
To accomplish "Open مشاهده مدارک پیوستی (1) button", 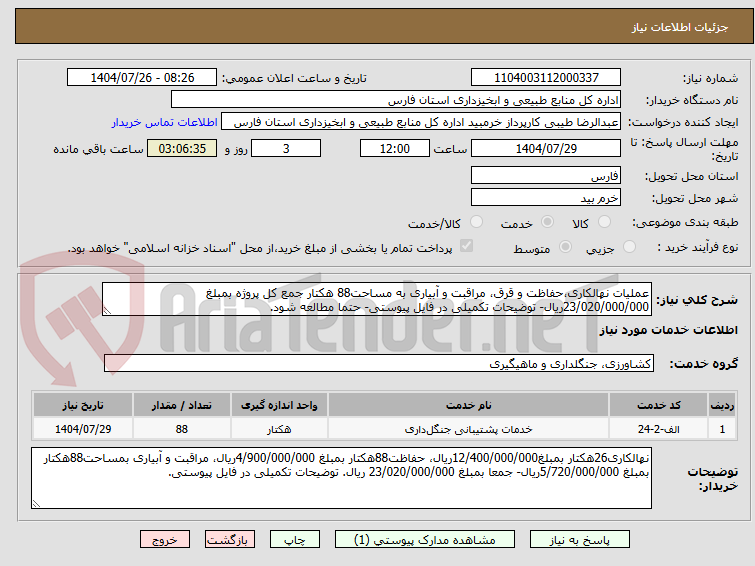I will point(425,540).
